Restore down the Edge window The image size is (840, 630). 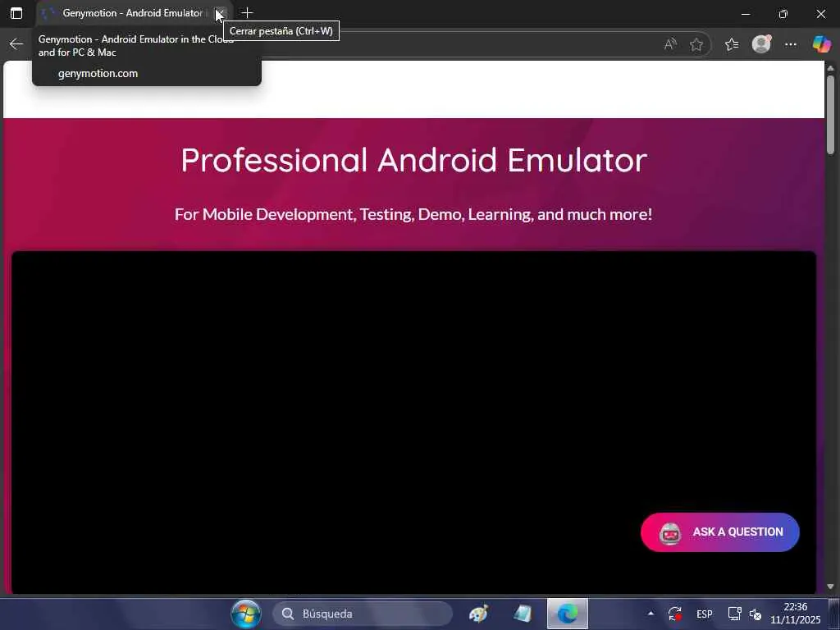[x=783, y=13]
